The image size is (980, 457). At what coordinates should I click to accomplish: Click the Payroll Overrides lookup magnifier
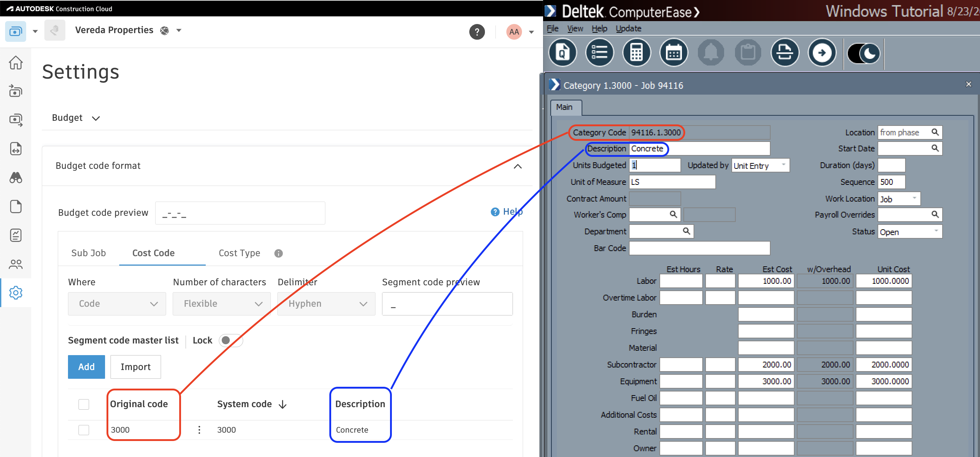[935, 214]
